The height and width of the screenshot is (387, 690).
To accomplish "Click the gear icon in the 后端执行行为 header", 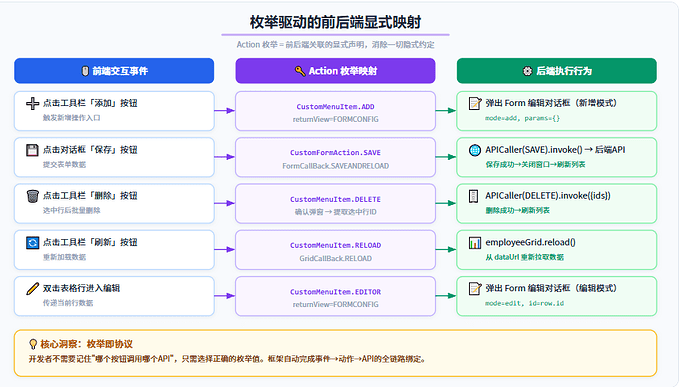I will [527, 71].
